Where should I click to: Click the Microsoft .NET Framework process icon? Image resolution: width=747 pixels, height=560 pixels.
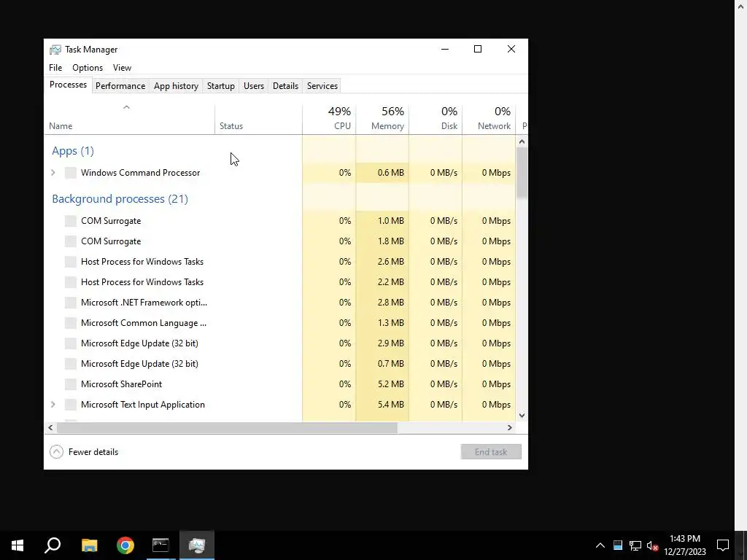pyautogui.click(x=71, y=303)
